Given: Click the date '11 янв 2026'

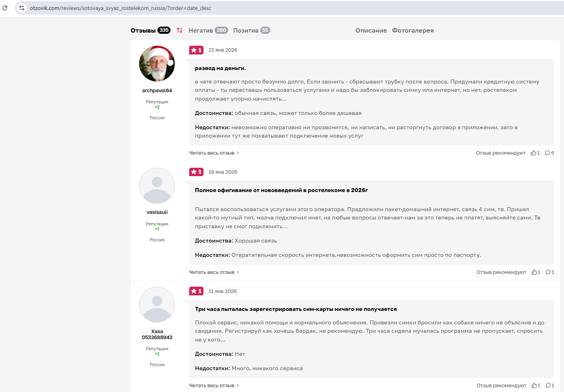Looking at the screenshot, I should pyautogui.click(x=223, y=291).
